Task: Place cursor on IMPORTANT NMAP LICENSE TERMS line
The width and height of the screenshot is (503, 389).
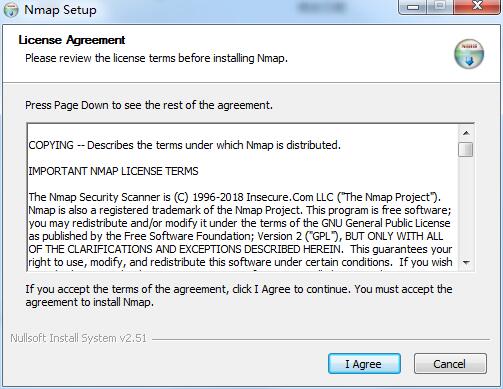Action: [113, 171]
